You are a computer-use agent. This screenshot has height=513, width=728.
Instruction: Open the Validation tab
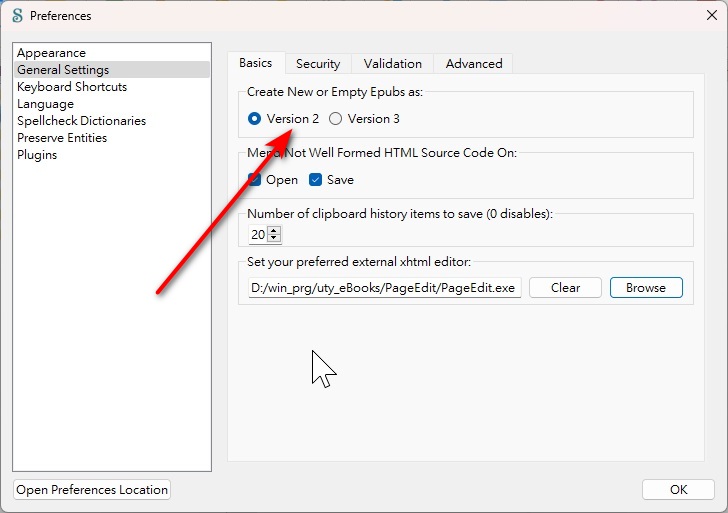coord(392,63)
